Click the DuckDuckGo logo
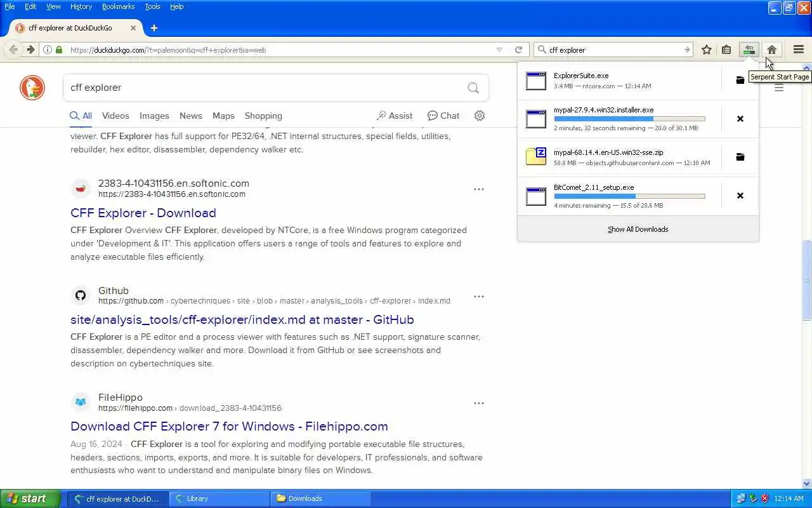 click(x=32, y=88)
